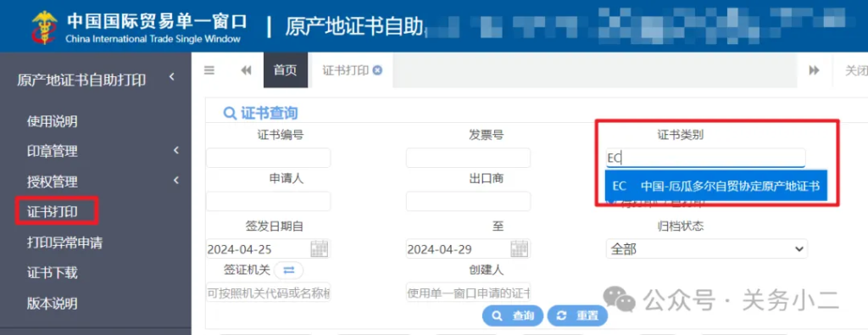
Task: Click the double left arrow tab scroller
Action: click(x=247, y=70)
